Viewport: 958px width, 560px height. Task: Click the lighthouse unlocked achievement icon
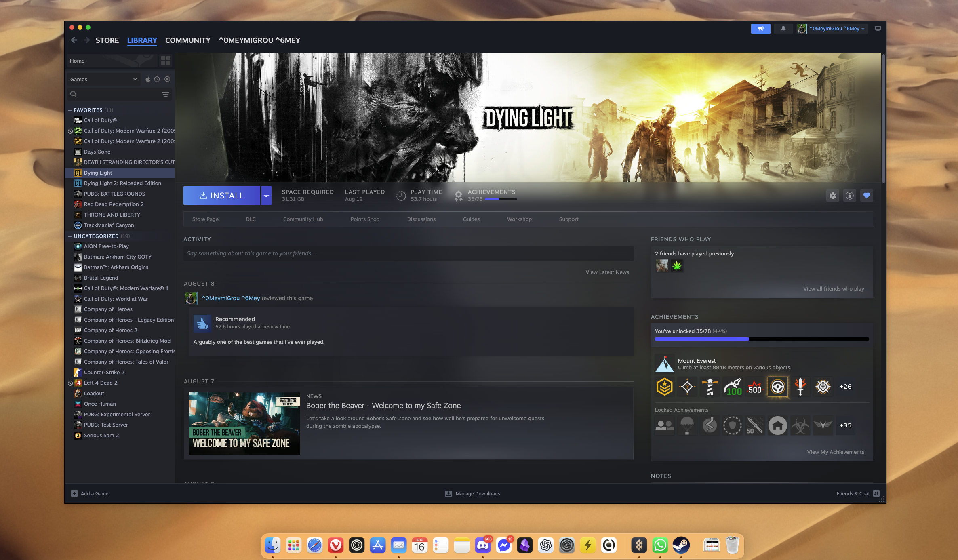(710, 387)
